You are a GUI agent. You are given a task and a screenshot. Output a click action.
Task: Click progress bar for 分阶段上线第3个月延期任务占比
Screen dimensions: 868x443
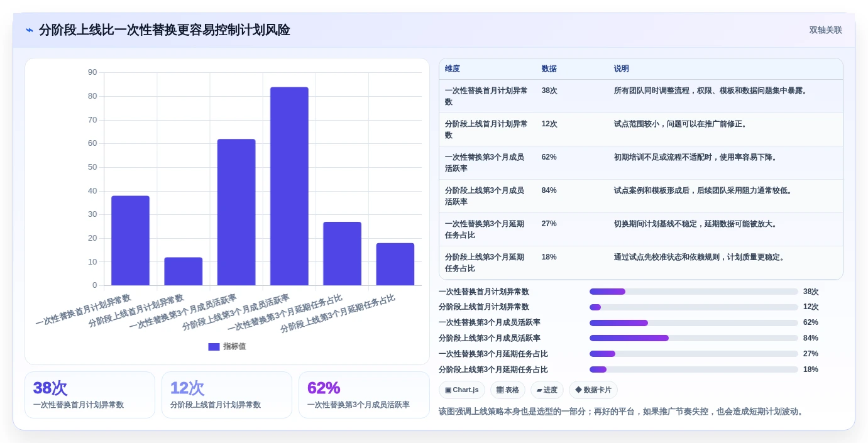[694, 369]
